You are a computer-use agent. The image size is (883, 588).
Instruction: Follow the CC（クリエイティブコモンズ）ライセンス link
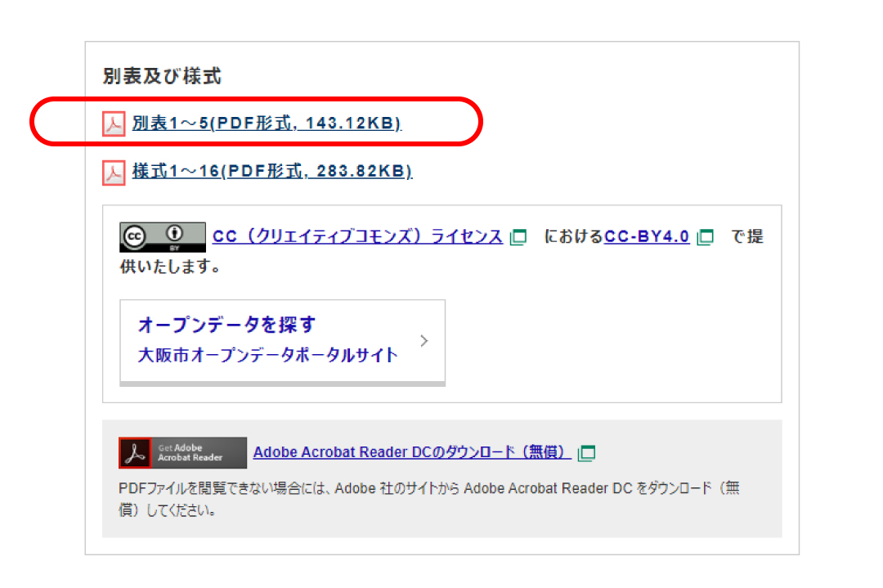(357, 236)
